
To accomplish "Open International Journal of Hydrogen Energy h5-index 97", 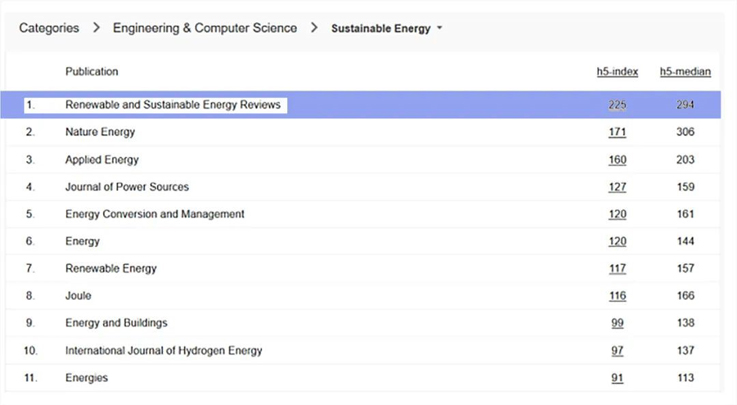I will [x=616, y=351].
